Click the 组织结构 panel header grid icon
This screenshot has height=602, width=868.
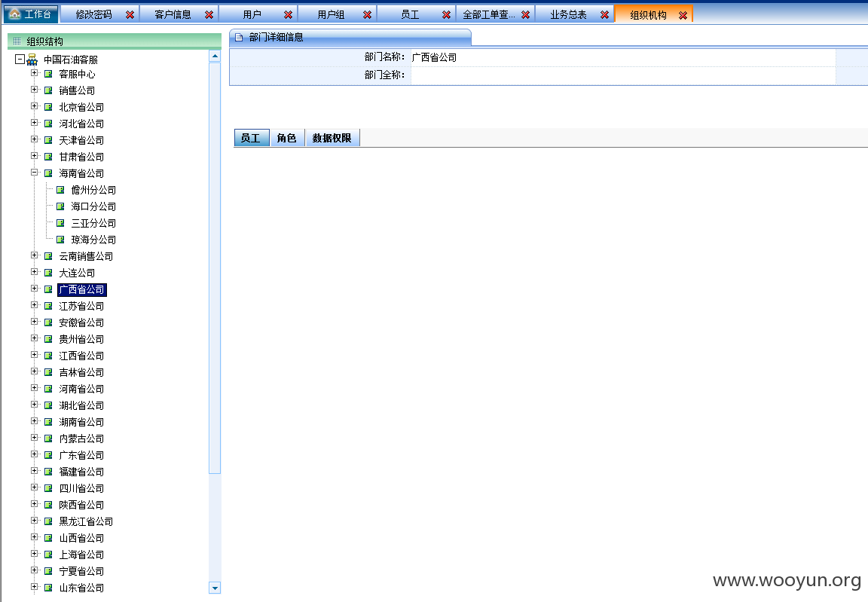pyautogui.click(x=17, y=41)
